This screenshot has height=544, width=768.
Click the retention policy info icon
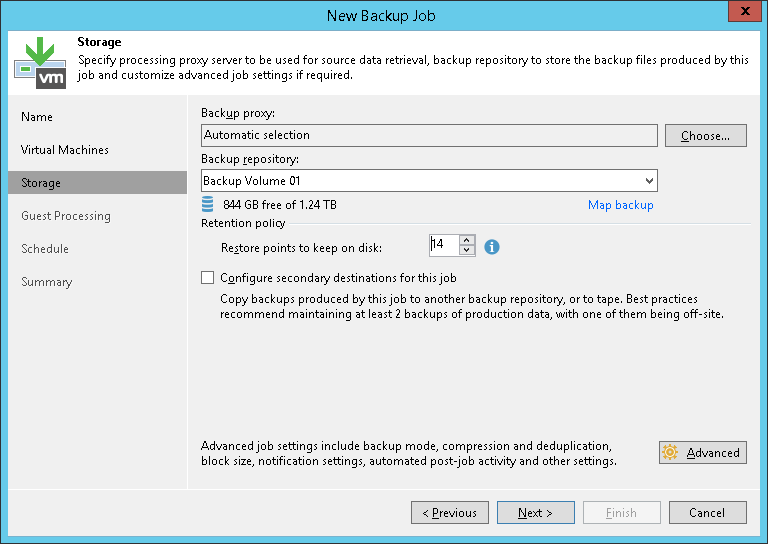point(492,247)
